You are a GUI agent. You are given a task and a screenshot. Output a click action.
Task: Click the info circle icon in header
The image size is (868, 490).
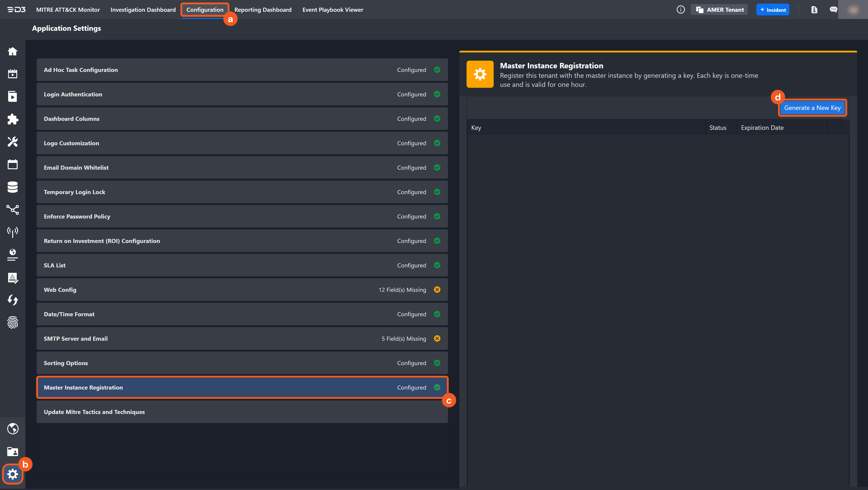(x=680, y=10)
